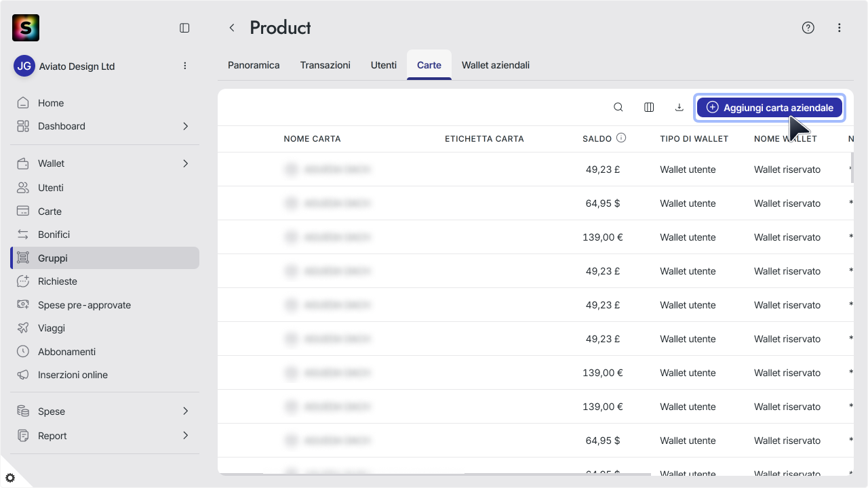Click the Saldo info icon

pos(621,138)
